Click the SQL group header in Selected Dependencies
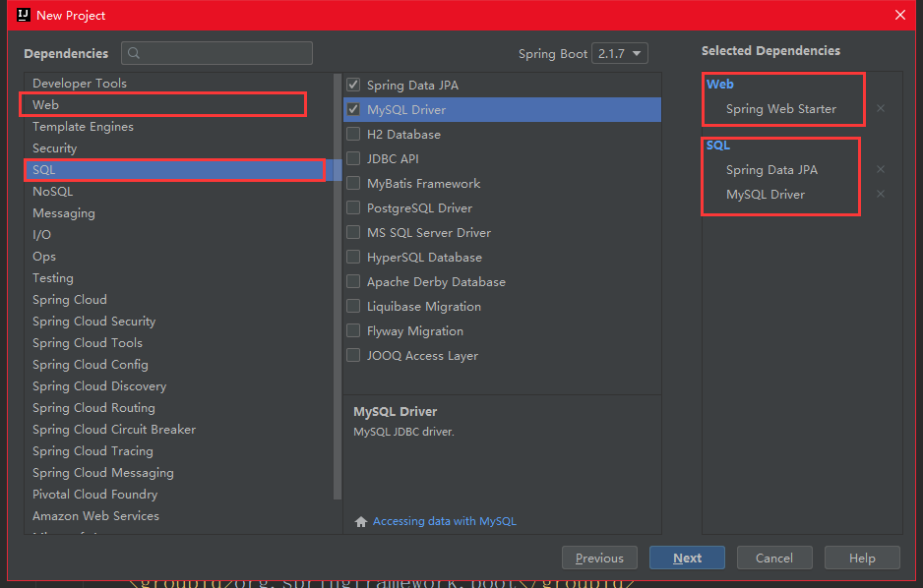The height and width of the screenshot is (588, 923). [717, 146]
